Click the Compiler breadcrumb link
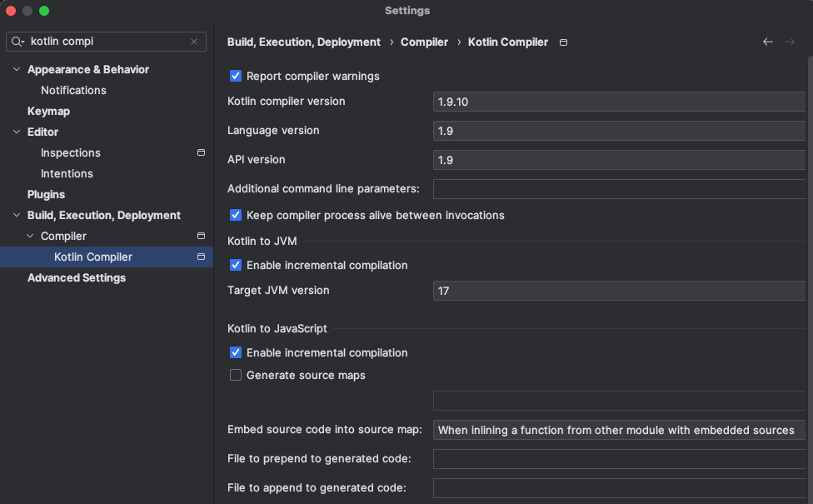 pyautogui.click(x=424, y=42)
